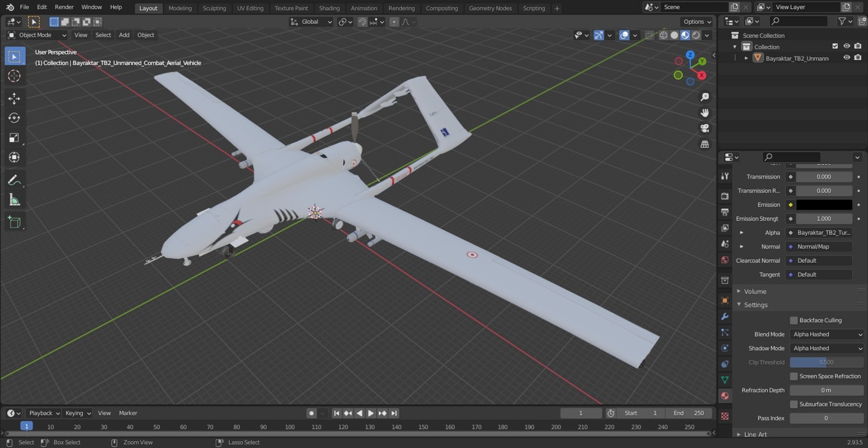Click the Marker menu in timeline
Screen dimensions: 868x448
click(x=128, y=413)
